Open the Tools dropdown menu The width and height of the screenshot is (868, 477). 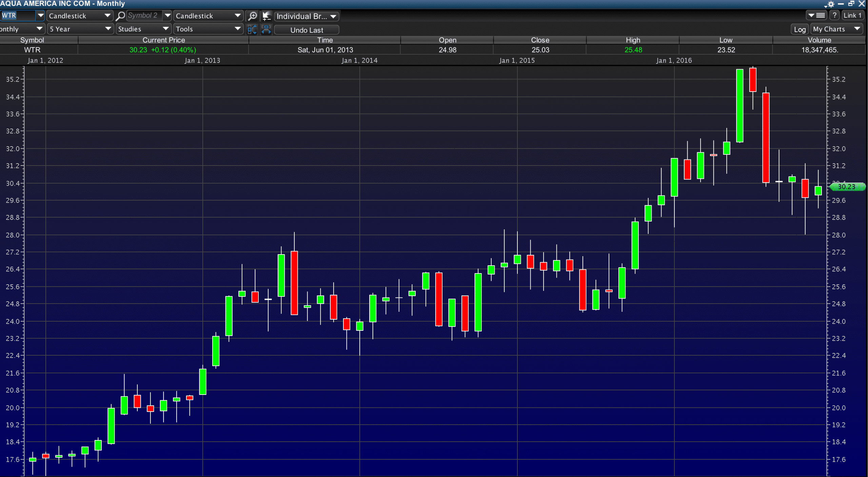[208, 29]
